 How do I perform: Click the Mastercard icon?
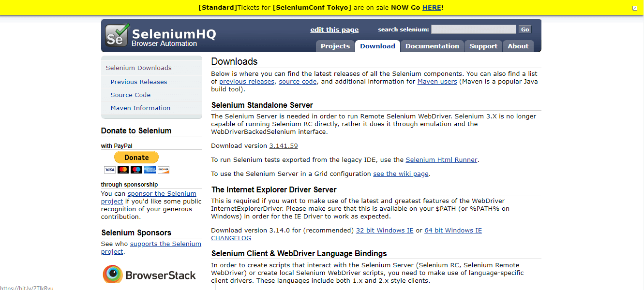(x=123, y=170)
